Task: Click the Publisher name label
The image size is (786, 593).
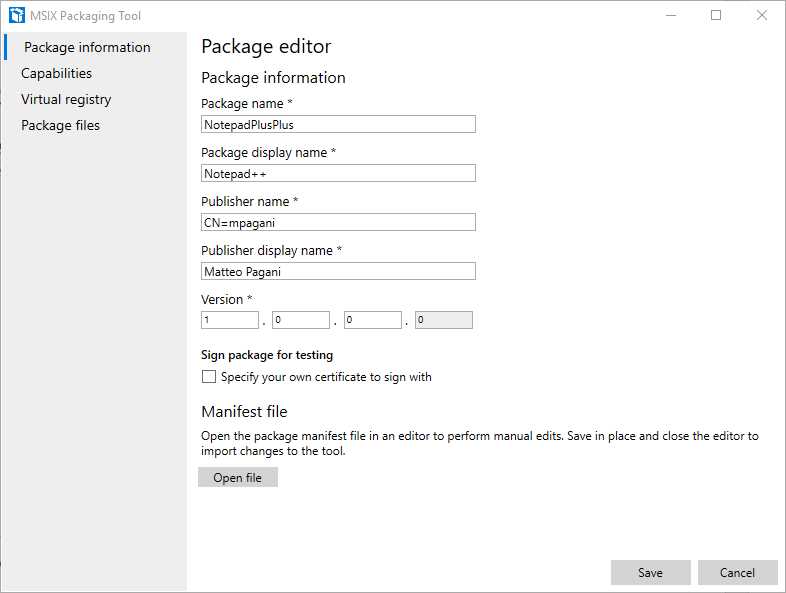Action: (x=250, y=202)
